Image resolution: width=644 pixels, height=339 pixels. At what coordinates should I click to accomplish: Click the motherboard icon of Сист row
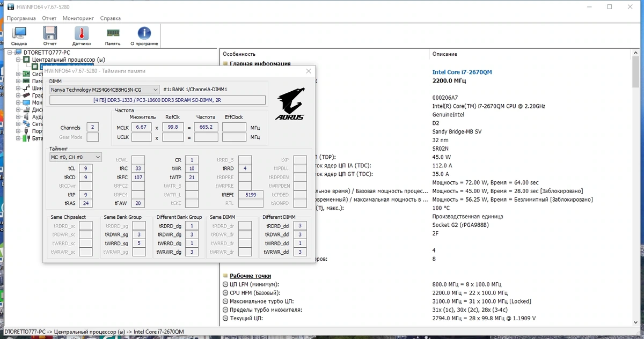(x=27, y=74)
